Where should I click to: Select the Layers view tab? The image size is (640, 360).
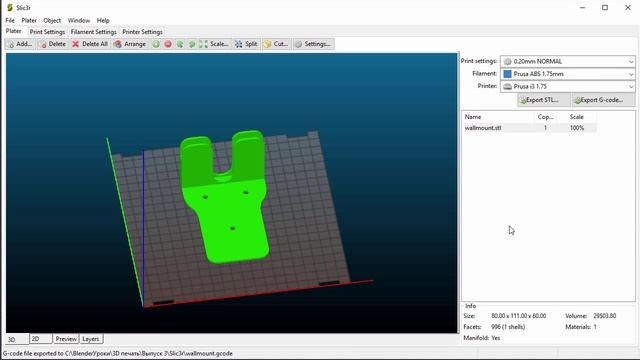[91, 339]
